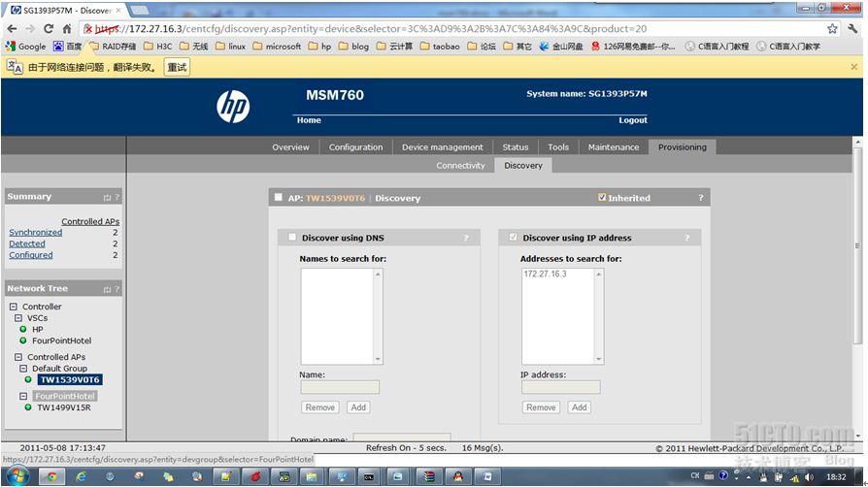Open QQ penguin icon in taskbar
868x487 pixels.
[x=458, y=476]
